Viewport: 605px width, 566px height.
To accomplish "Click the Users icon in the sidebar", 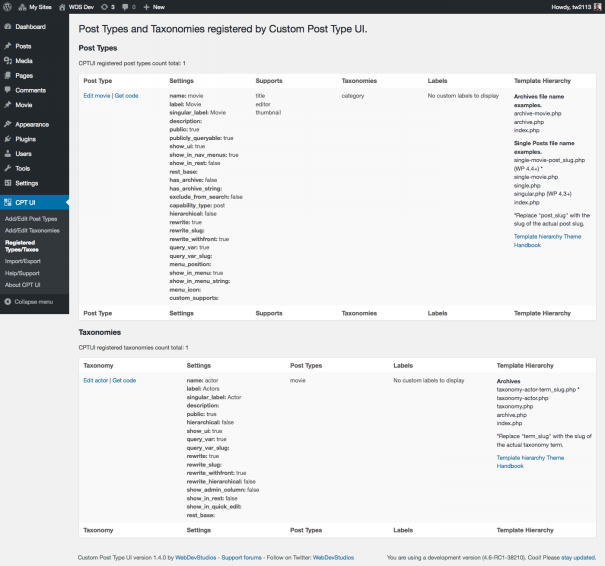I will [x=8, y=154].
